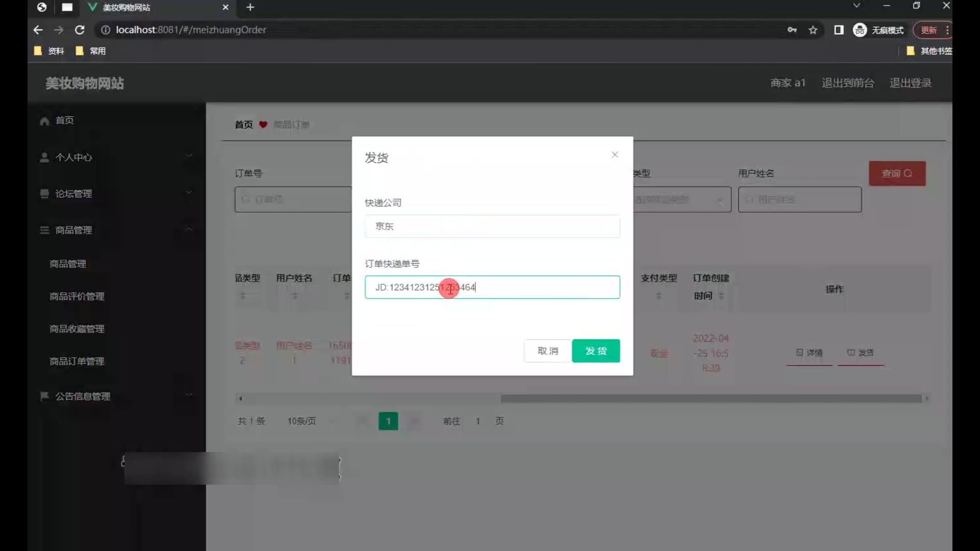Image resolution: width=980 pixels, height=551 pixels.
Task: Open a new browser tab
Action: pyautogui.click(x=250, y=7)
